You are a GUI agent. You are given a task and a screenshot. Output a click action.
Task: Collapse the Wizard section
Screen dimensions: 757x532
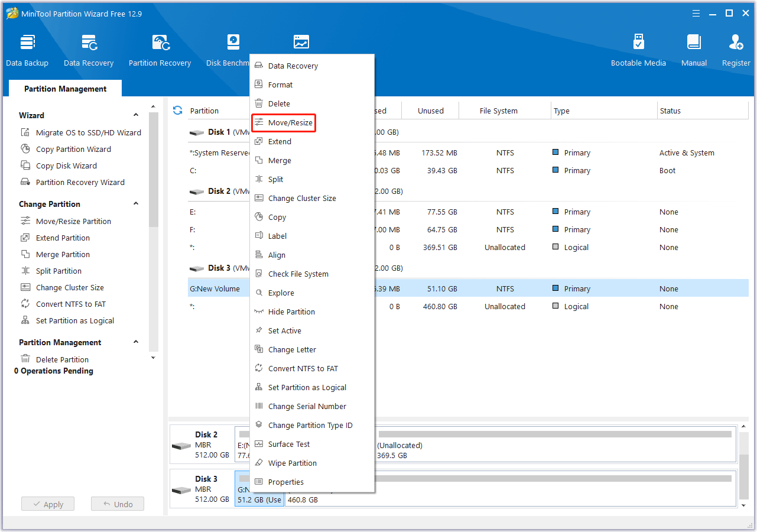point(136,115)
